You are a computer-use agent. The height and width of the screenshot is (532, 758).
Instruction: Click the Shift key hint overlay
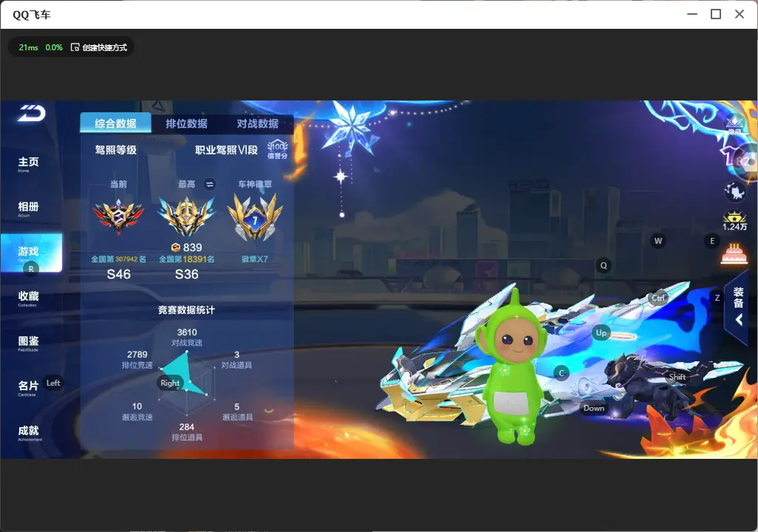coord(677,377)
